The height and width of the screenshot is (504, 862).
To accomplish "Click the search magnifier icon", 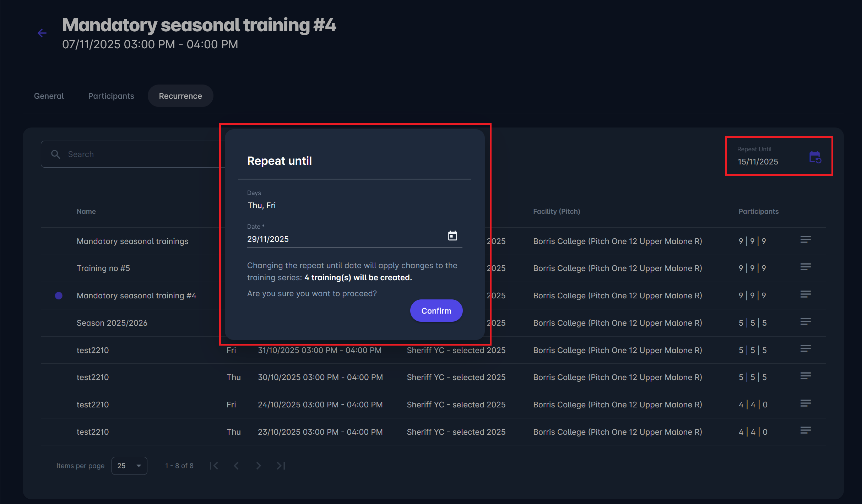I will point(56,154).
